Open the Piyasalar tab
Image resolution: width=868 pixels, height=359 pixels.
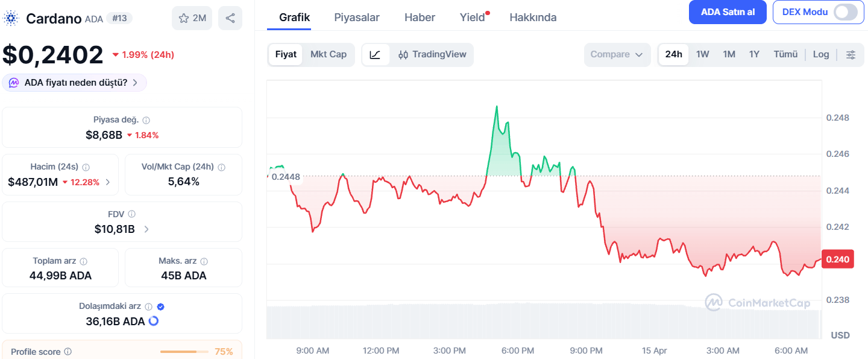tap(357, 17)
